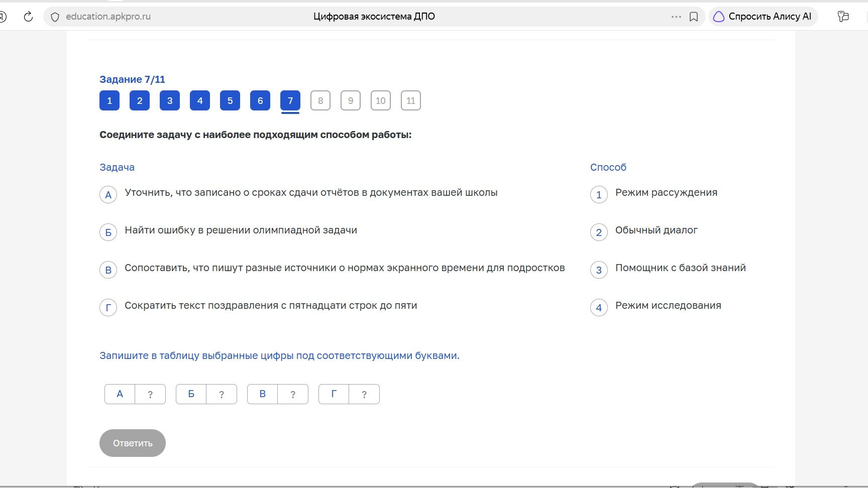Go to question 1

pyautogui.click(x=110, y=100)
